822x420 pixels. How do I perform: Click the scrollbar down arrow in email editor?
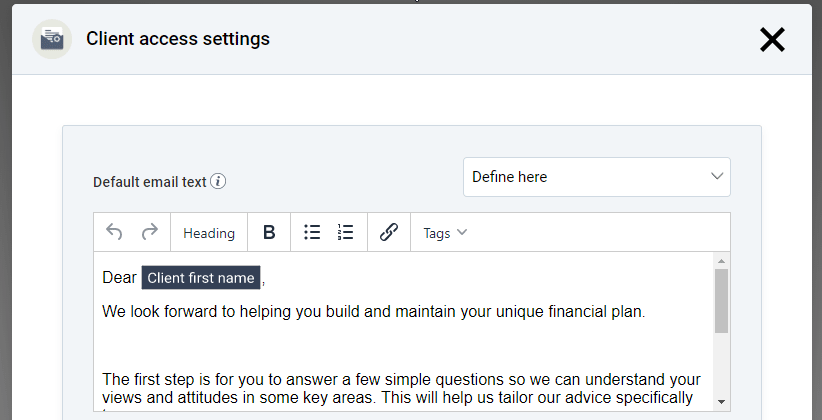point(721,402)
